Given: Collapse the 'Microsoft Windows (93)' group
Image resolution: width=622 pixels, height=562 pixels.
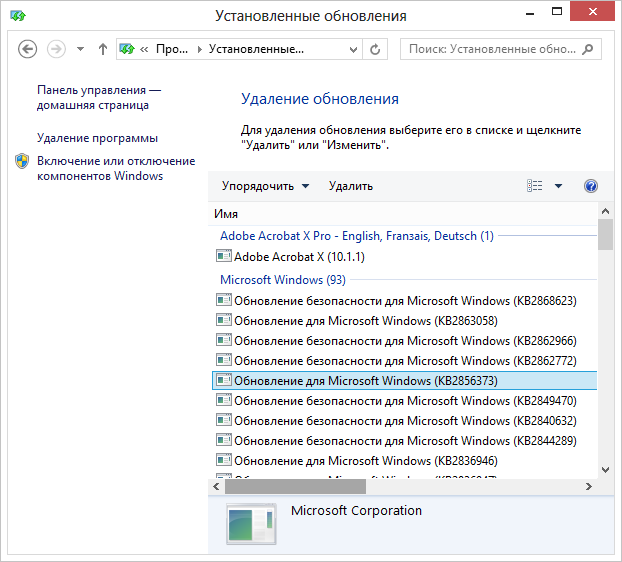Looking at the screenshot, I should tap(283, 280).
